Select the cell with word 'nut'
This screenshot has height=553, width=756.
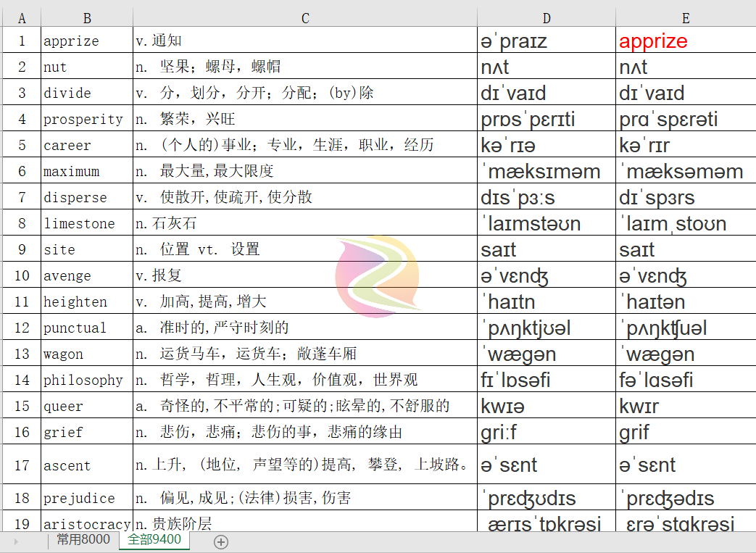(87, 66)
